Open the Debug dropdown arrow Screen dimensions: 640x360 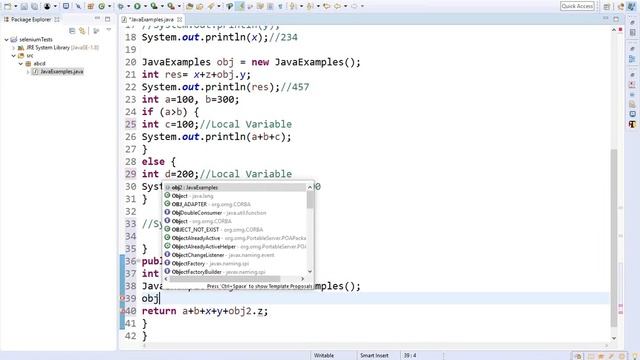pyautogui.click(x=129, y=6)
